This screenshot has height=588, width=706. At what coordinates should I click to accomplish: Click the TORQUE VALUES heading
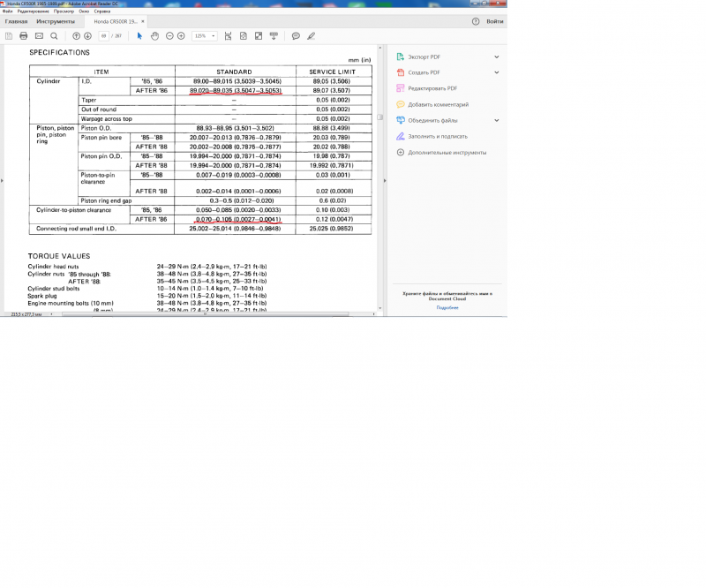tap(59, 256)
